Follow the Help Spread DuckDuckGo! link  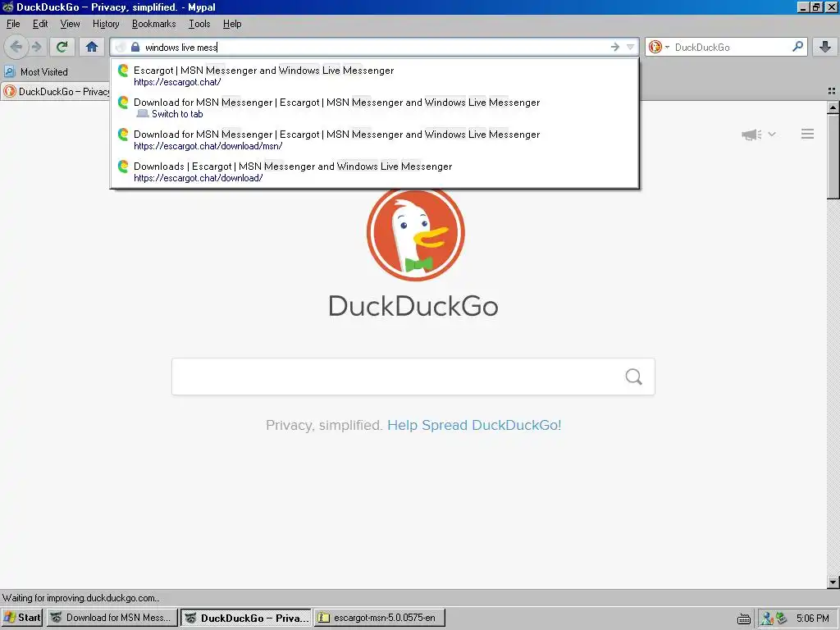474,425
